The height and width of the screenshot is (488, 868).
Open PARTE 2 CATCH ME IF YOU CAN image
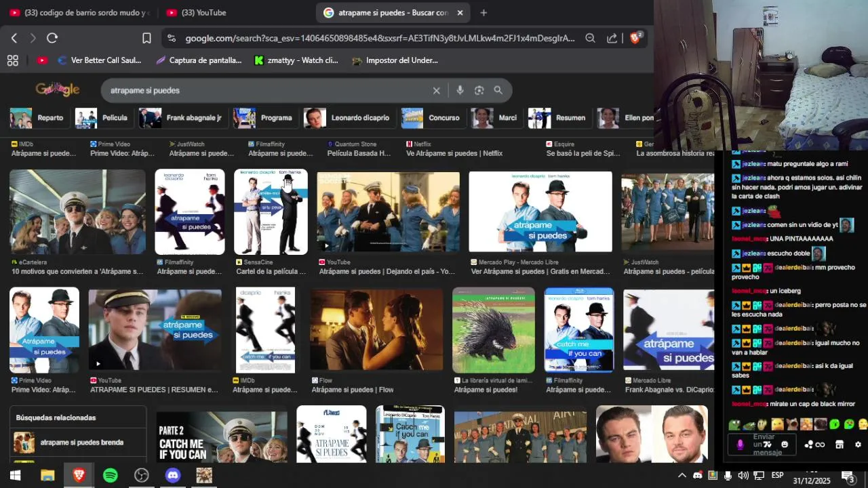tap(222, 437)
